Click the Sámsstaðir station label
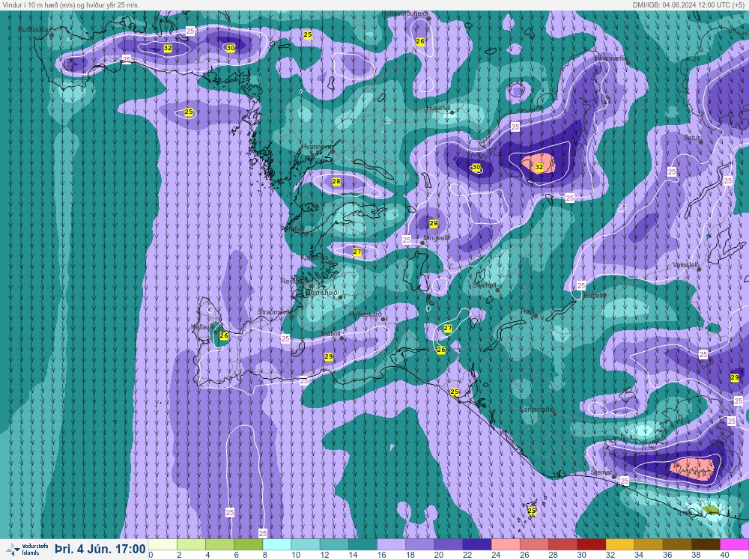The image size is (749, 560). click(x=536, y=410)
